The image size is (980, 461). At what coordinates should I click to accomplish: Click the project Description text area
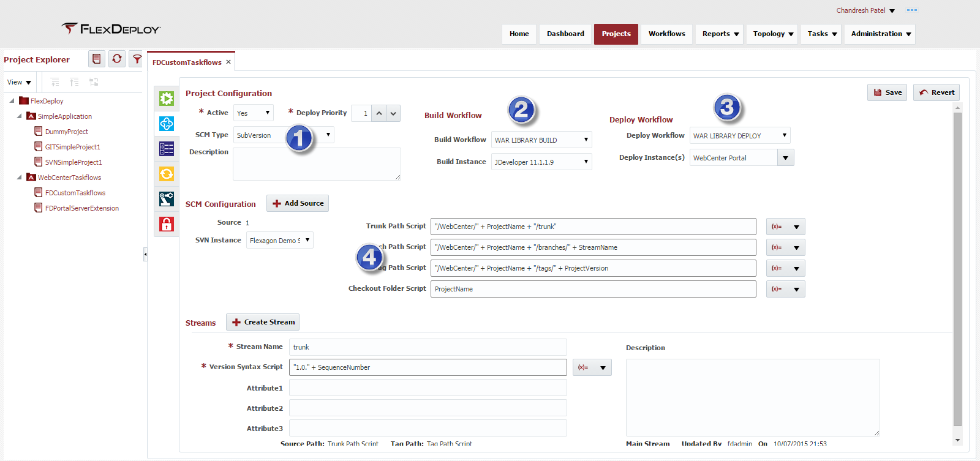[x=317, y=164]
